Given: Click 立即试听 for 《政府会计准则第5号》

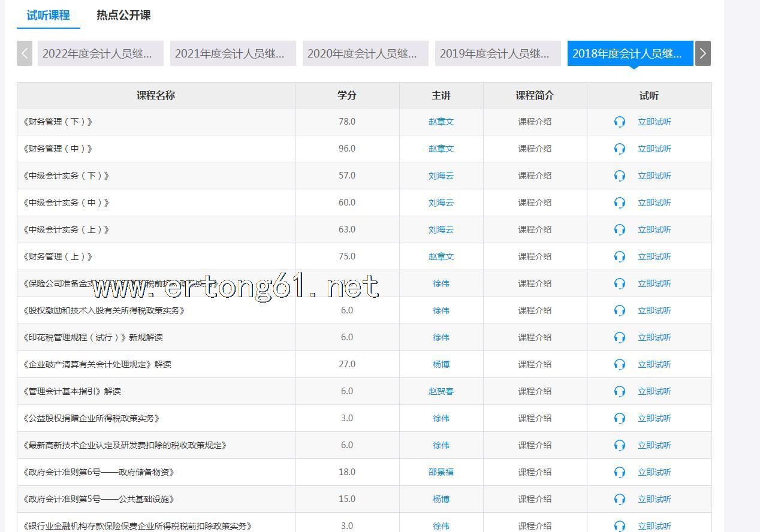Looking at the screenshot, I should pyautogui.click(x=654, y=499).
